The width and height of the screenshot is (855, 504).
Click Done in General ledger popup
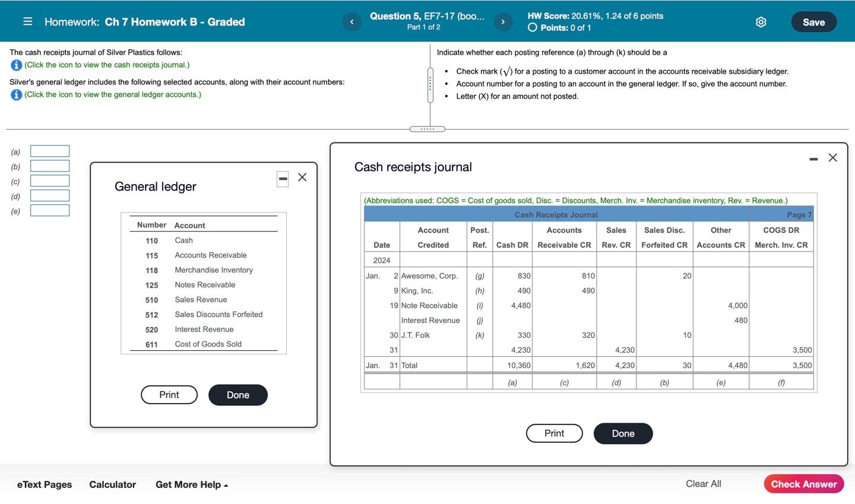click(x=238, y=395)
